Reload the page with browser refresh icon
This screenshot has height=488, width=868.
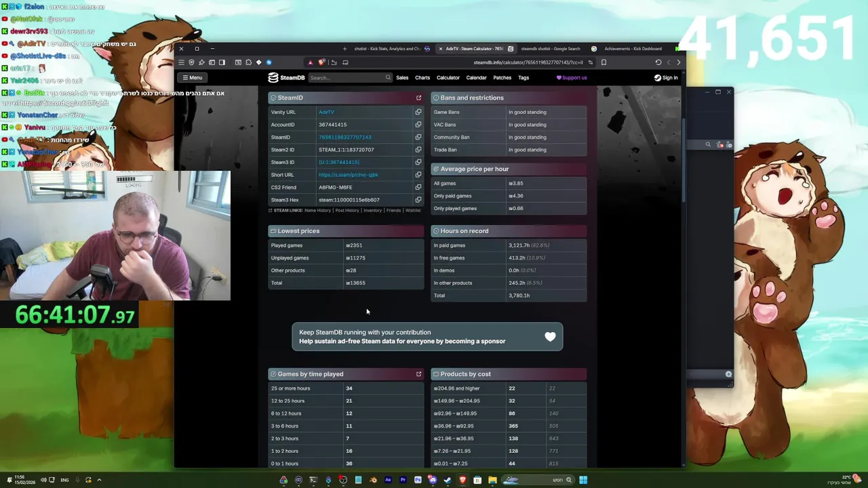click(658, 62)
